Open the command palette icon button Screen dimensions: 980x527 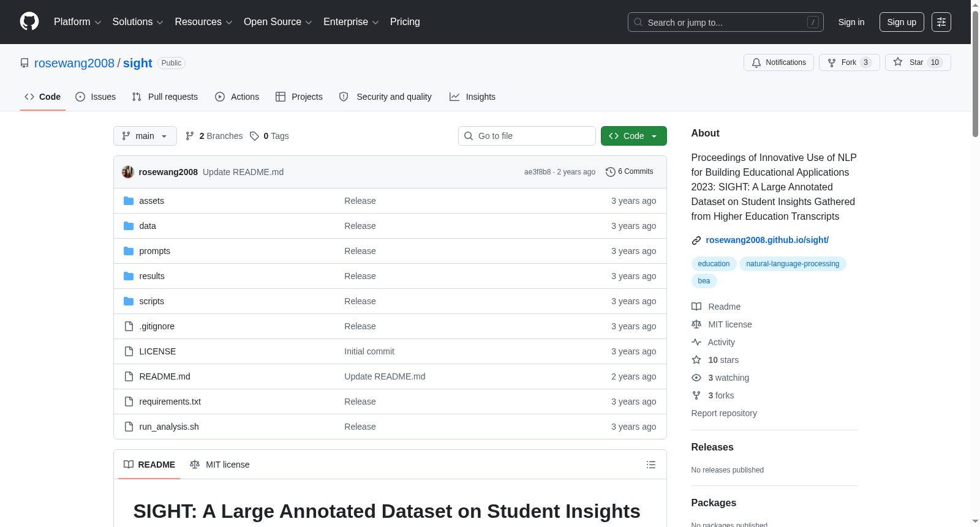pos(941,22)
